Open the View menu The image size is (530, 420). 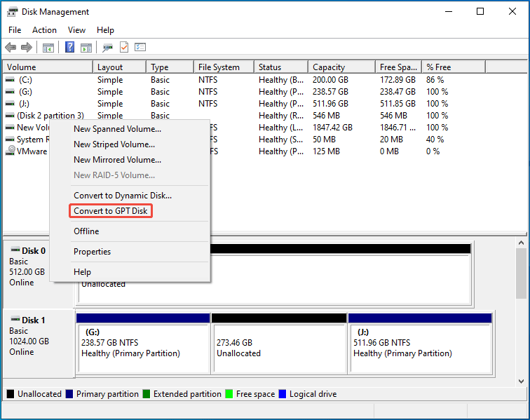(x=76, y=30)
